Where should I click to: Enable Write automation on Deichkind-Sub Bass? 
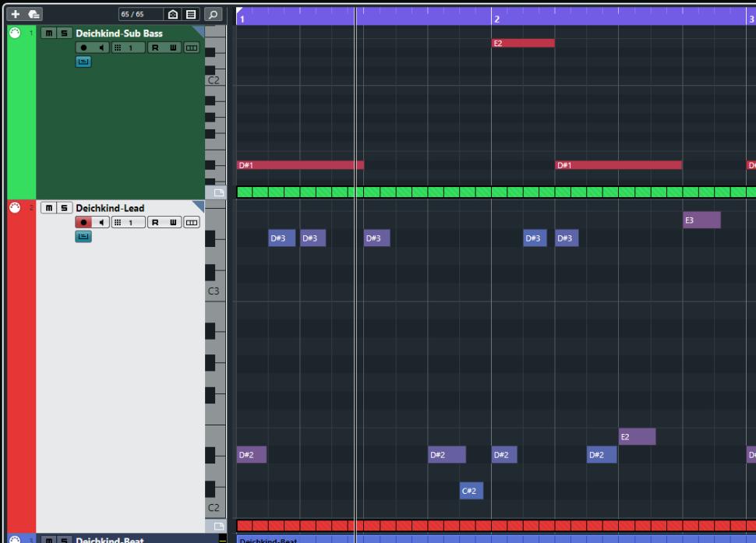(x=173, y=48)
